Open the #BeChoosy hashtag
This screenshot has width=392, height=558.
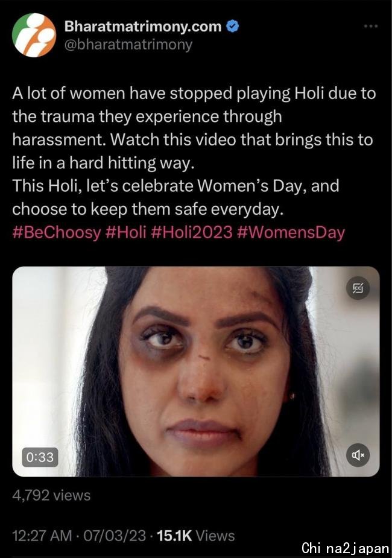click(x=57, y=232)
